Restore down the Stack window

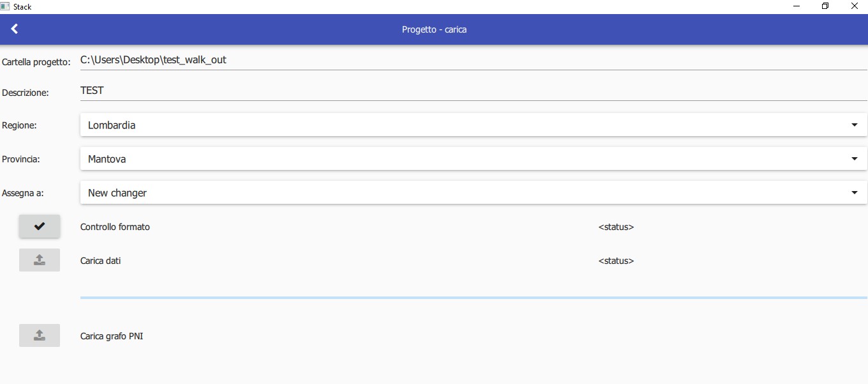coord(825,6)
